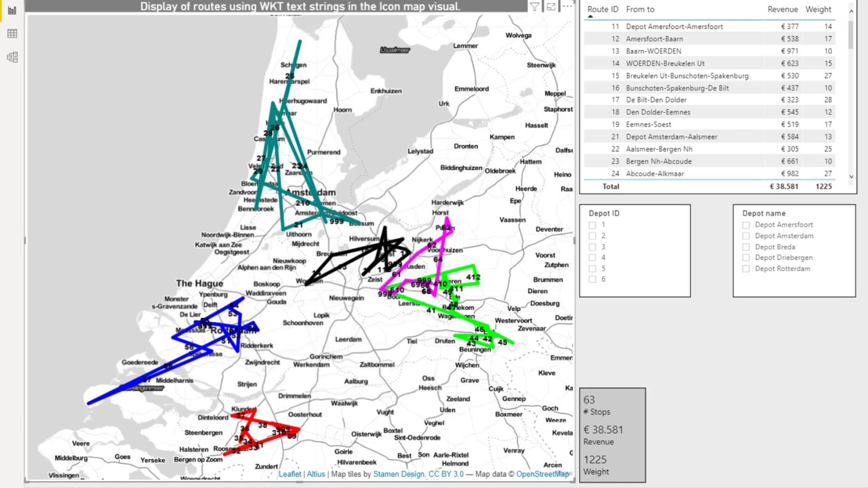
Task: Tick the Depot Rotterdam checkbox
Action: point(746,269)
